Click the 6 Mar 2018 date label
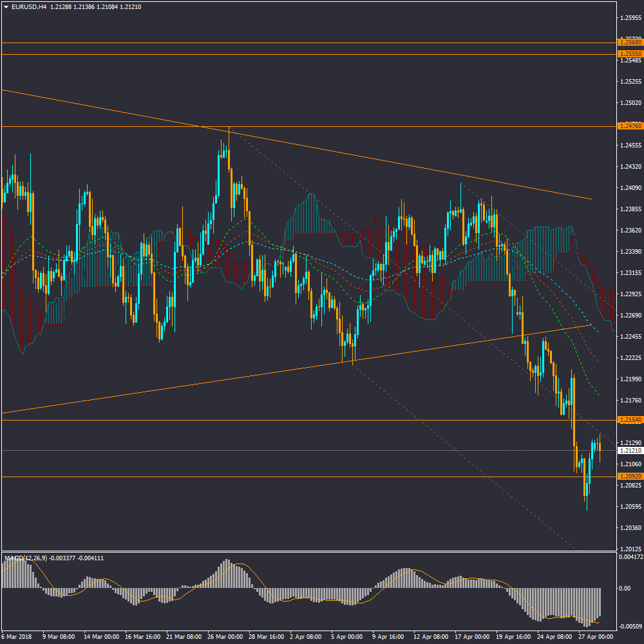Viewport: 644px width, 644px height. (15, 636)
